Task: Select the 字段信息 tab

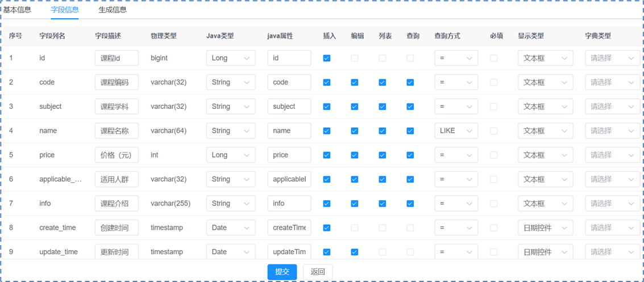Action: pyautogui.click(x=65, y=10)
